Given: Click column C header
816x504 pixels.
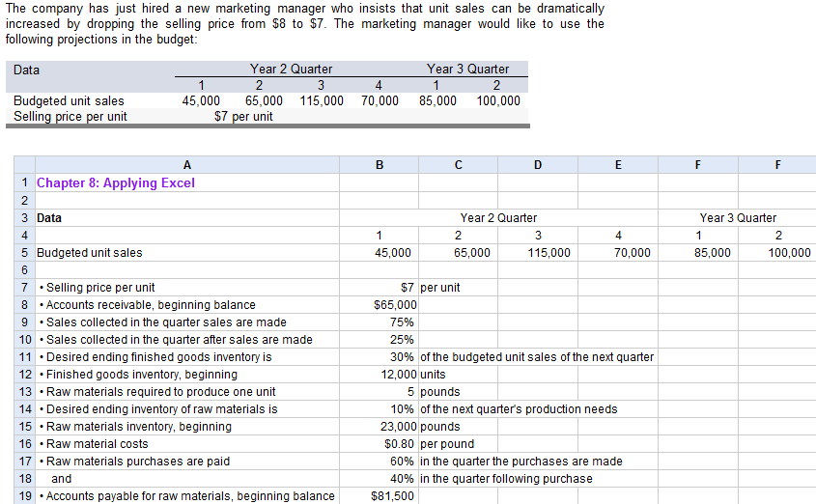Looking at the screenshot, I should coord(458,165).
